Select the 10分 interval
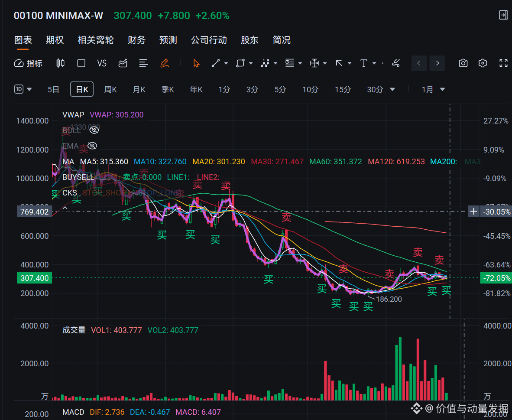The image size is (512, 420). [x=310, y=89]
